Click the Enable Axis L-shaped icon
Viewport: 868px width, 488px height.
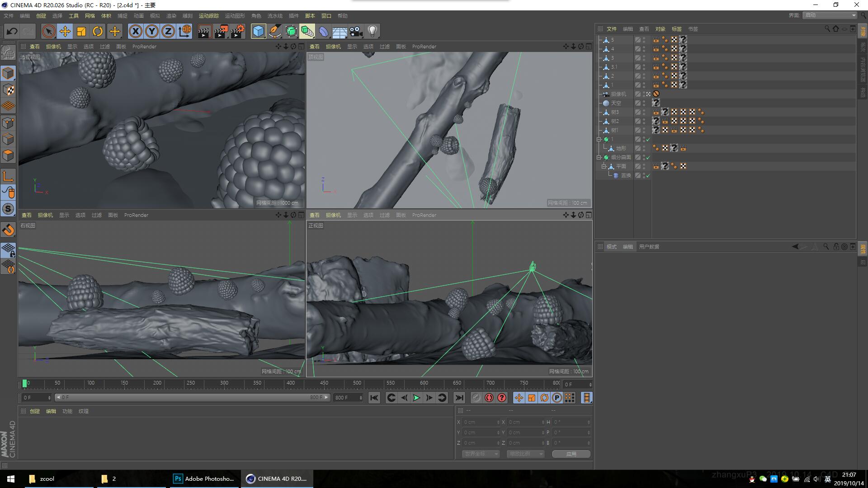click(8, 176)
